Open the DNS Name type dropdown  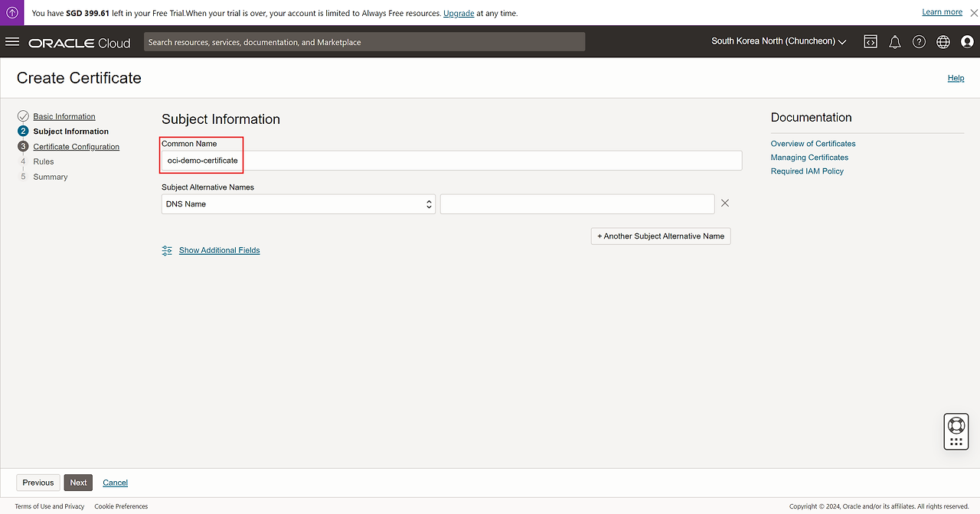point(299,204)
